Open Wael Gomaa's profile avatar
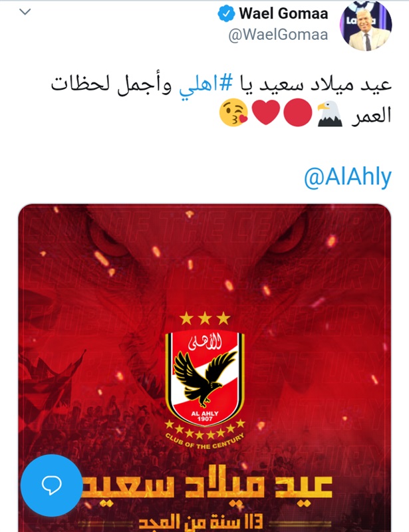 pyautogui.click(x=366, y=27)
